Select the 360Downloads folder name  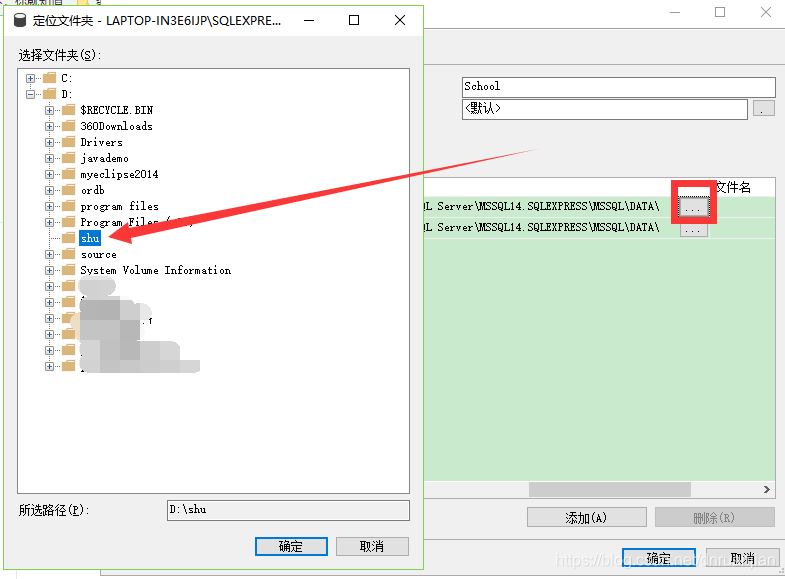pos(116,126)
